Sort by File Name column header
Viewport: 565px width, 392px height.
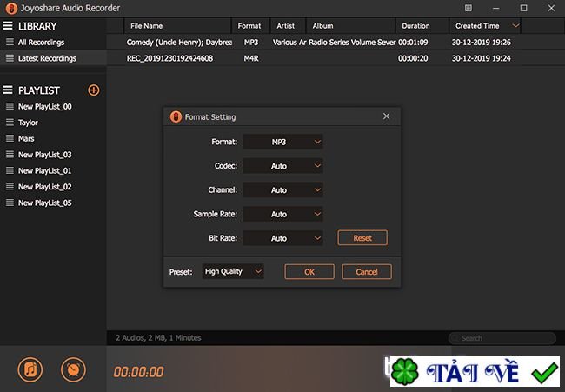[177, 25]
